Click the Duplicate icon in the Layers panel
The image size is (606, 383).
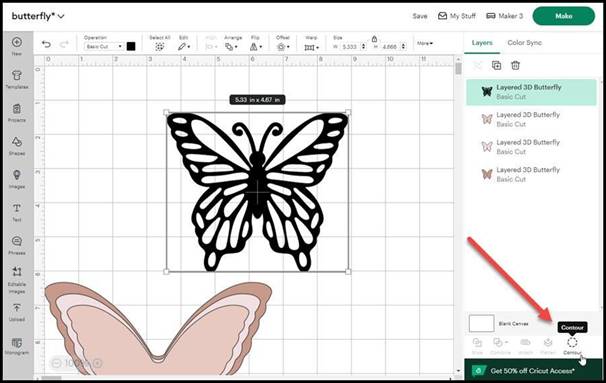(496, 65)
